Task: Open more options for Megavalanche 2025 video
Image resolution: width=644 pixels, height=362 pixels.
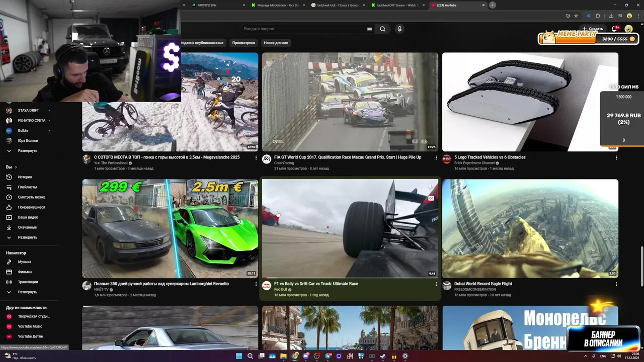Action: click(x=256, y=157)
